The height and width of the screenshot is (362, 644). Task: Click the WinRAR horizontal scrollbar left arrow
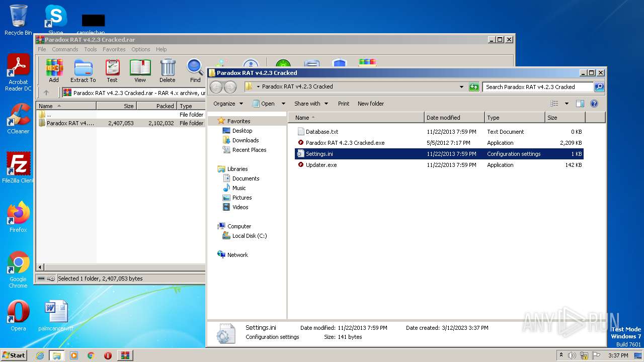(41, 267)
